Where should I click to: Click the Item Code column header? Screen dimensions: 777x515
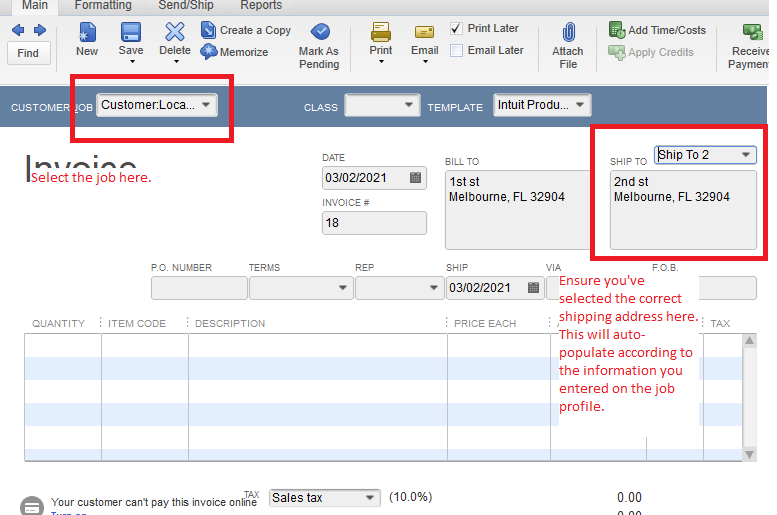137,324
